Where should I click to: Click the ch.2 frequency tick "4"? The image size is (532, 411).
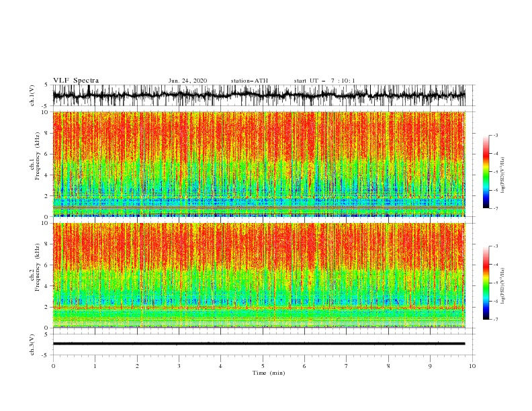[x=47, y=286]
